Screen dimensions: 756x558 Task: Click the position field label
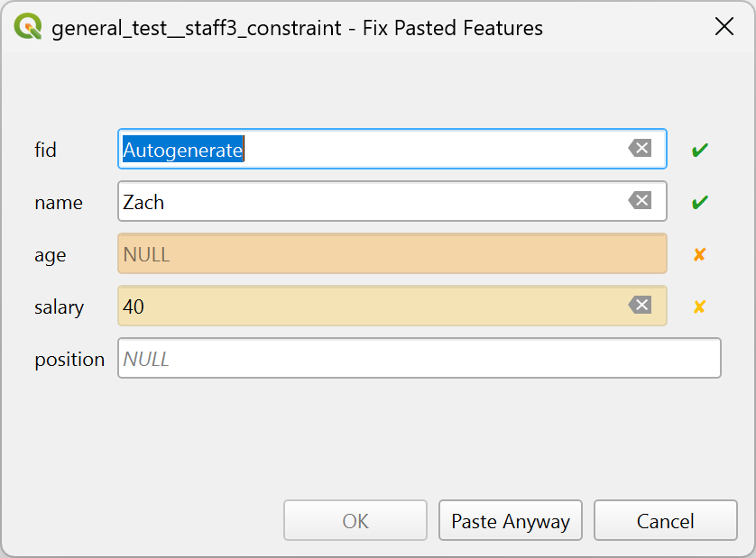click(69, 360)
